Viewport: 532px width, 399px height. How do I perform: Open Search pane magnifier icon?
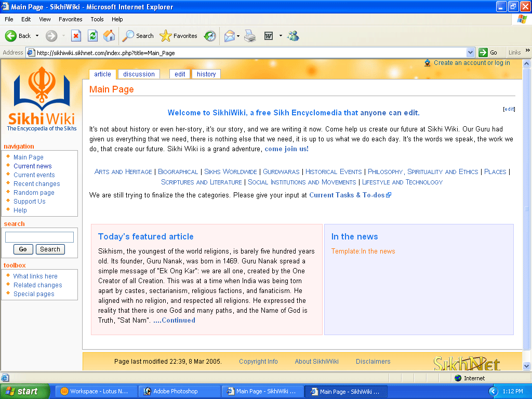128,36
